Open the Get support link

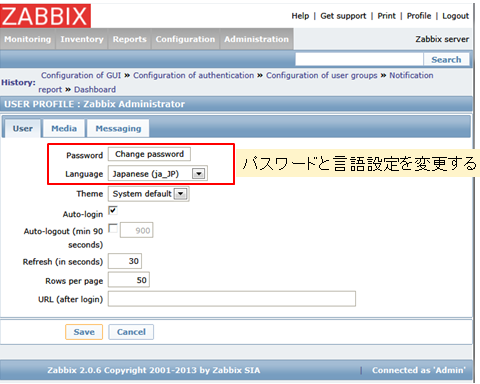(343, 16)
